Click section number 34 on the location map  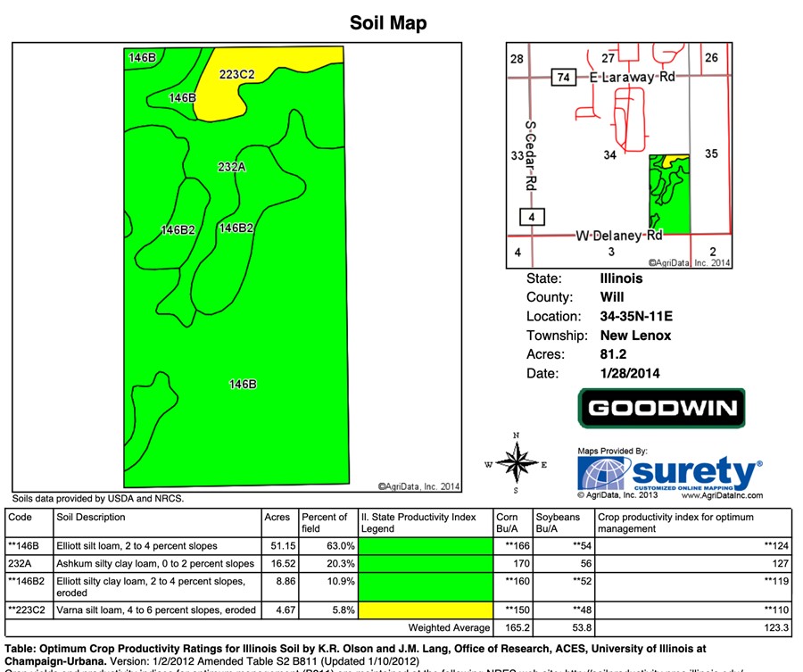pos(609,154)
